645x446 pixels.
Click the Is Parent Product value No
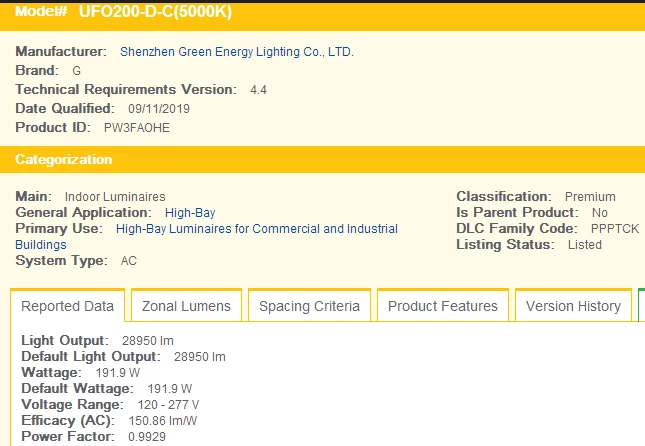[600, 213]
